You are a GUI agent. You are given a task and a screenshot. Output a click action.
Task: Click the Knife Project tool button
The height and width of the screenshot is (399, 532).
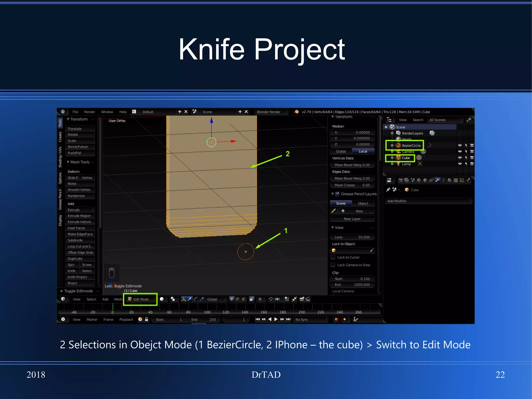point(77,277)
